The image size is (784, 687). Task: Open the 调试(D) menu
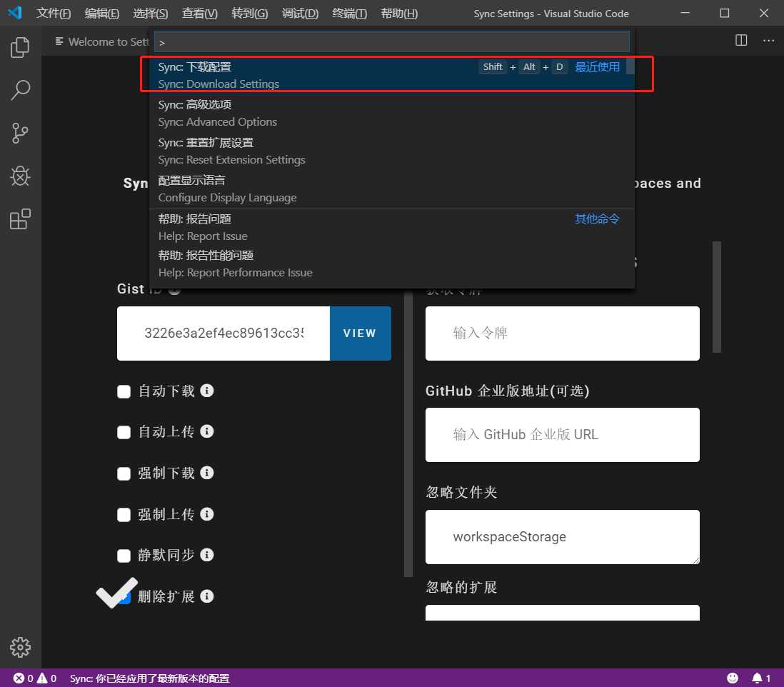pos(300,13)
